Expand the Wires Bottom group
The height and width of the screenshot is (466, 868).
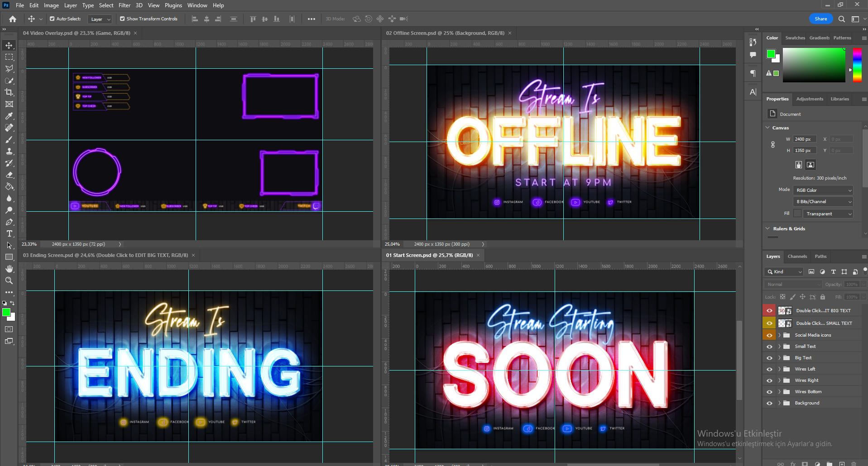pyautogui.click(x=779, y=392)
